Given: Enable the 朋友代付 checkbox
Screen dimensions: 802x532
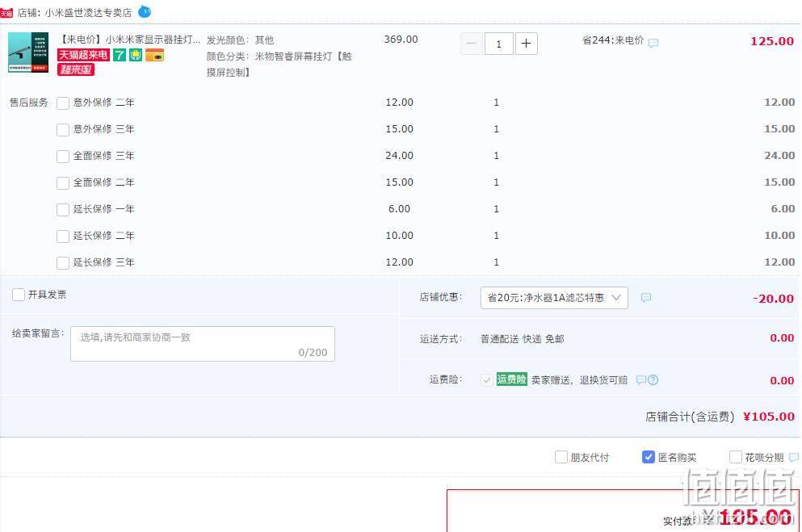Looking at the screenshot, I should [x=561, y=457].
